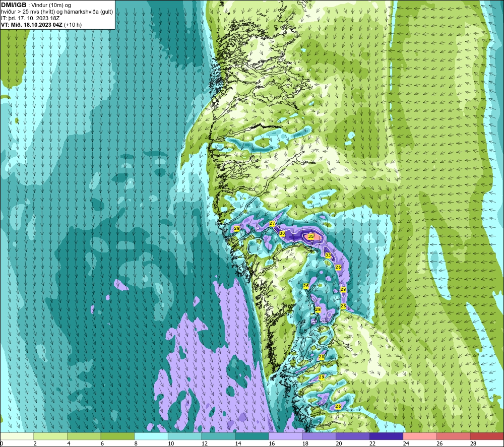Click the legend scale number "22"
Screen dimensions: 504x447
click(x=372, y=443)
